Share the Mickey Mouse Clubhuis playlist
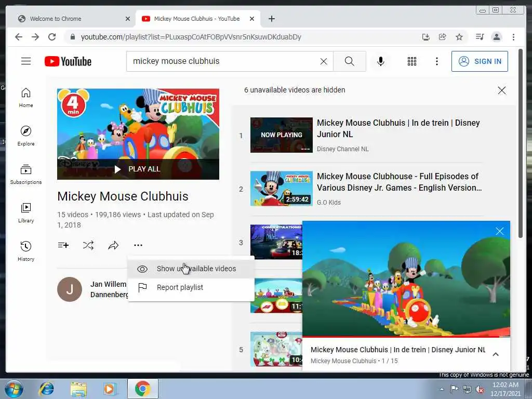Viewport: 532px width, 399px height. pos(113,245)
